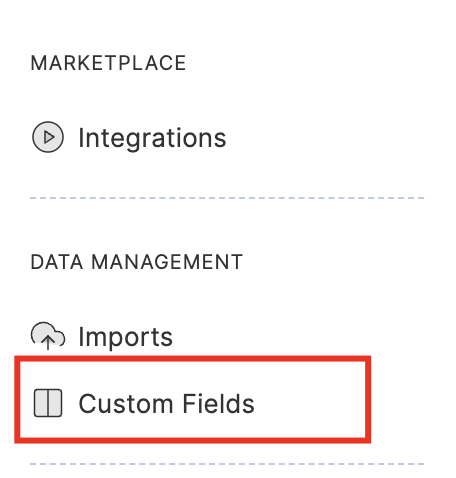
Task: Open the Integrations page
Action: click(152, 138)
